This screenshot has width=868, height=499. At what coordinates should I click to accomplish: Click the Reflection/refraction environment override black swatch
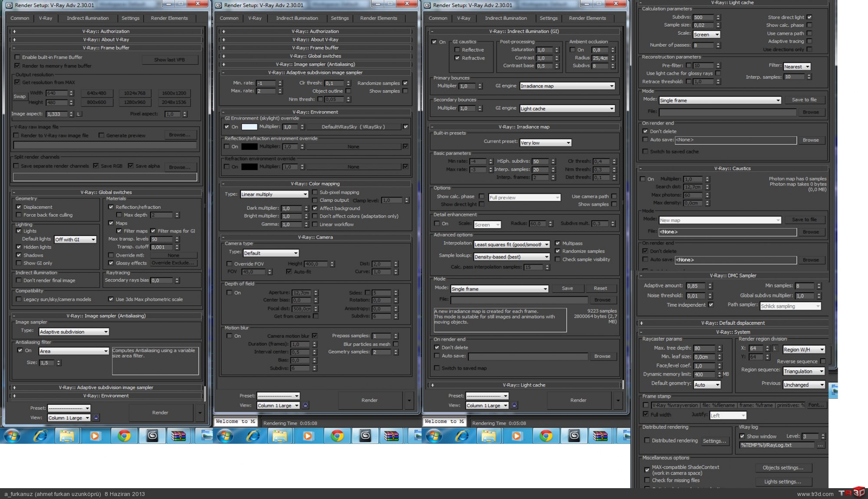[x=249, y=147]
